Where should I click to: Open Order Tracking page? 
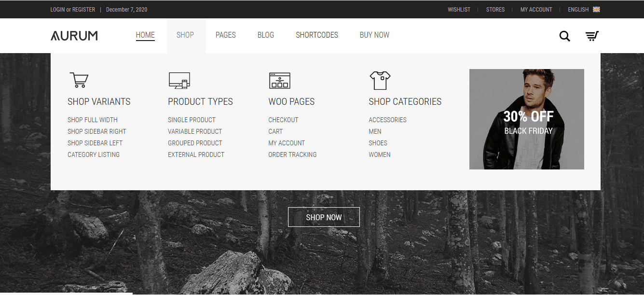tap(292, 155)
